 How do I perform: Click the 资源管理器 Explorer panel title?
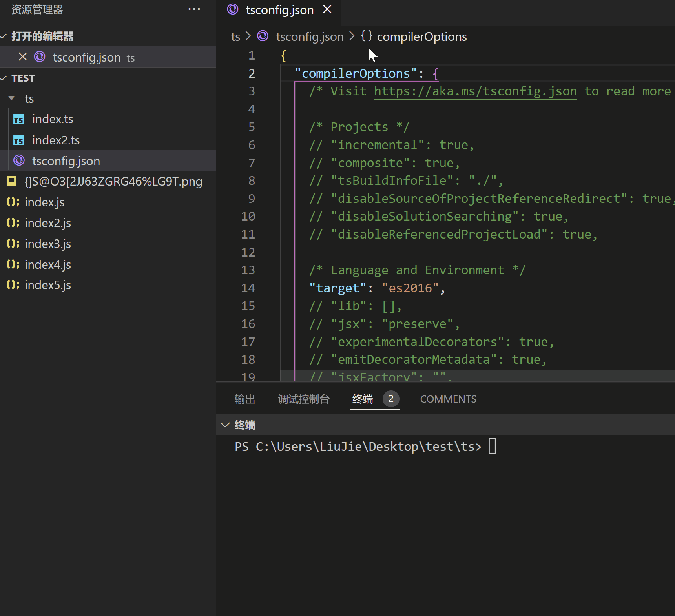pos(37,9)
